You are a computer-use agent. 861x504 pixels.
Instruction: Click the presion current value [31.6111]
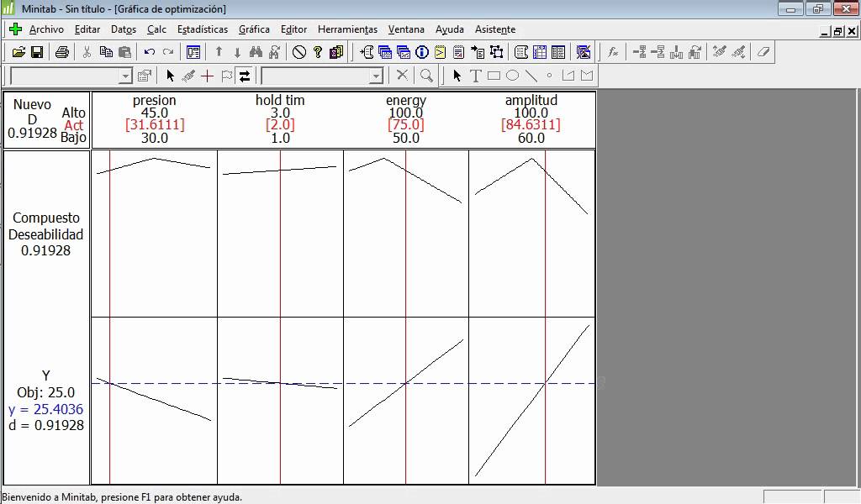(x=155, y=125)
